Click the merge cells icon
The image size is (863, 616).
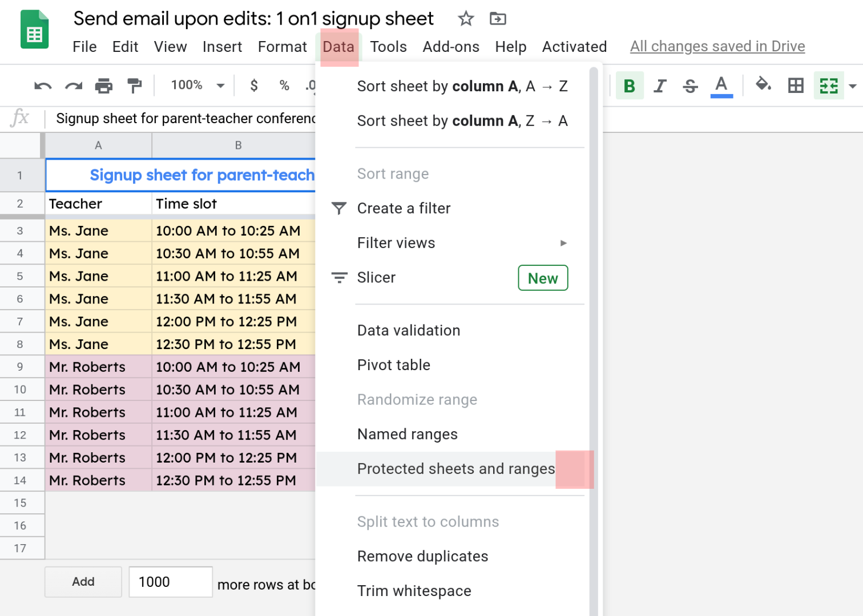(x=829, y=86)
